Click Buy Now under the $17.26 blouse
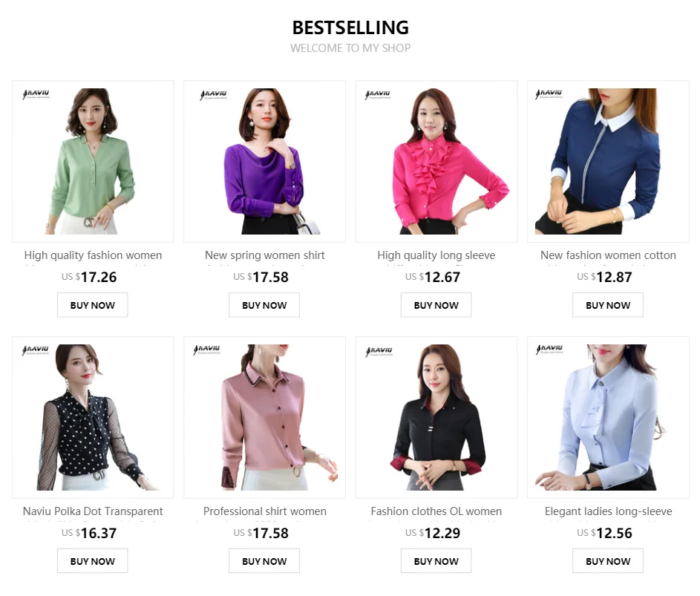The height and width of the screenshot is (596, 700). 92,305
